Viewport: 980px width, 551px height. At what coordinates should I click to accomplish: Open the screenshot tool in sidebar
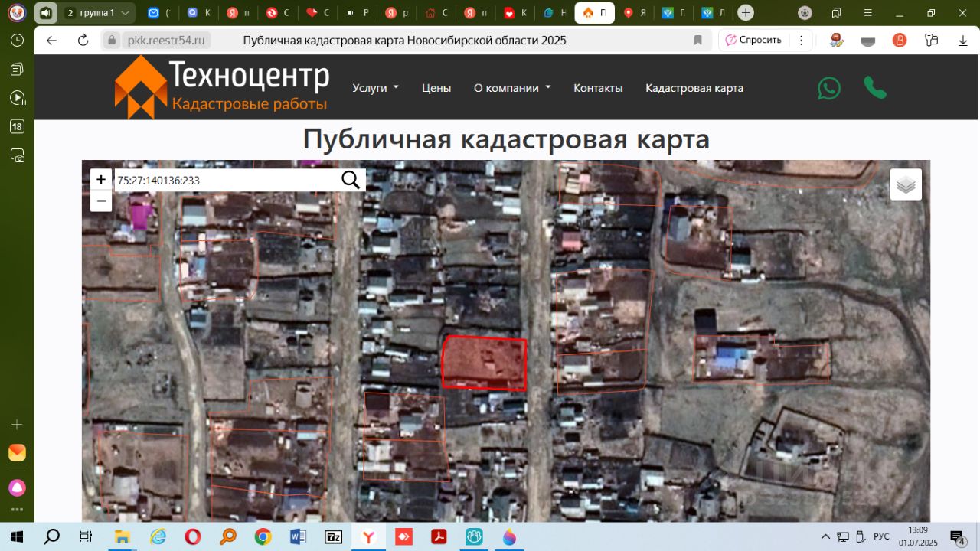click(x=17, y=155)
